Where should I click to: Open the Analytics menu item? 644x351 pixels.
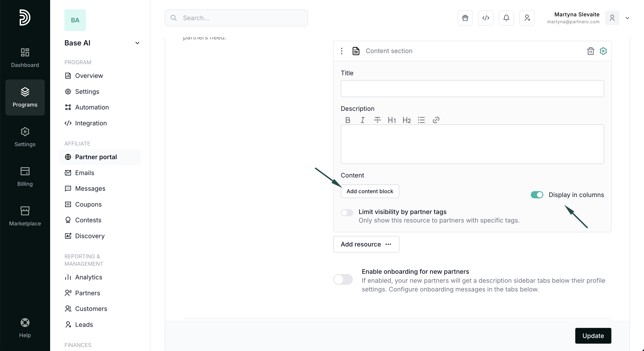(x=89, y=277)
